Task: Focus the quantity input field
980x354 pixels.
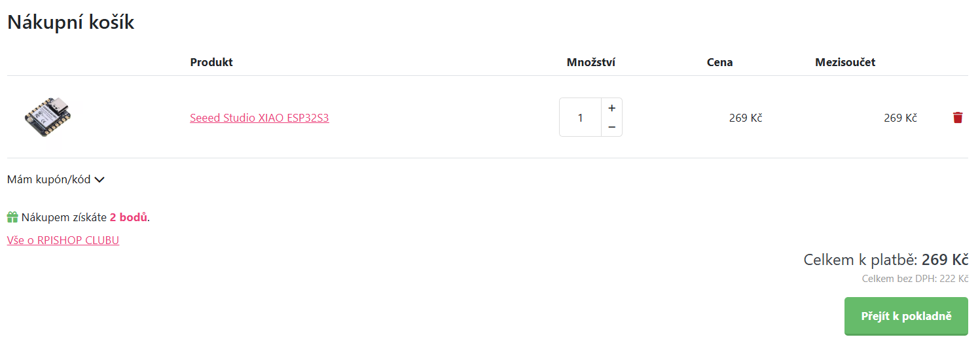Action: (580, 118)
